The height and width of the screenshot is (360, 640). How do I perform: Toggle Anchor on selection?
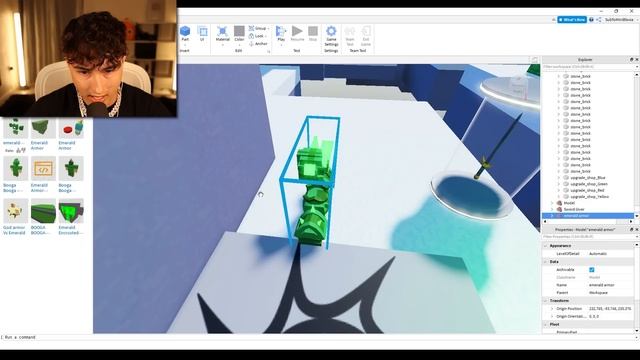tap(258, 44)
